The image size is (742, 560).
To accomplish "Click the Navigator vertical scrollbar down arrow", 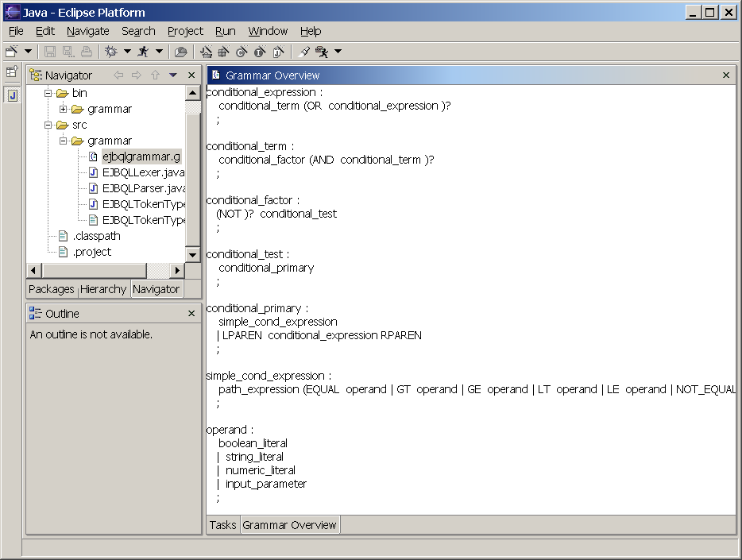I will coord(192,255).
